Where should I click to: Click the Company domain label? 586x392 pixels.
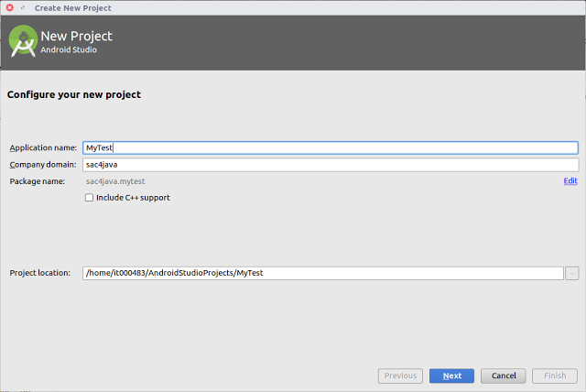pyautogui.click(x=43, y=165)
